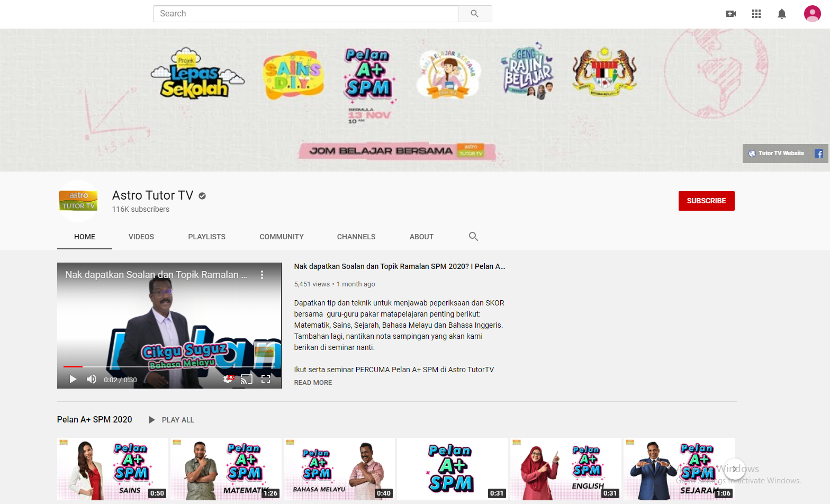Seek on the featured video progress bar
The width and height of the screenshot is (830, 504).
169,366
